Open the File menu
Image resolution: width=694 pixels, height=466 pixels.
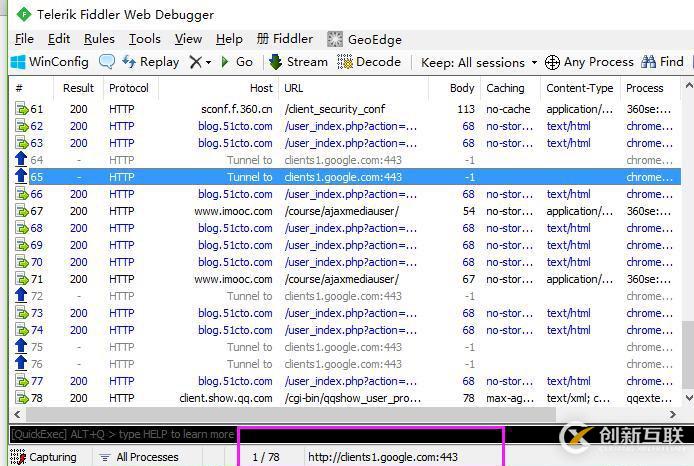click(24, 39)
